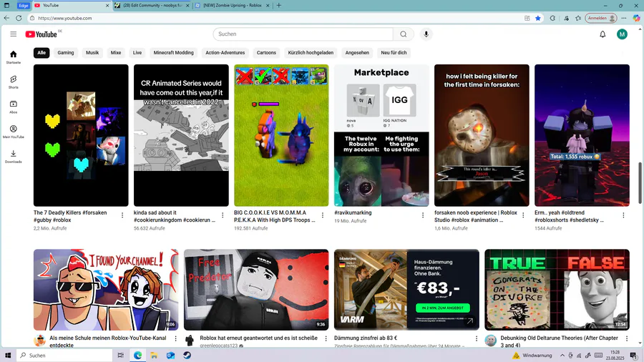The image size is (644, 362).
Task: Select the "Gaming" filter chip
Action: tap(66, 52)
